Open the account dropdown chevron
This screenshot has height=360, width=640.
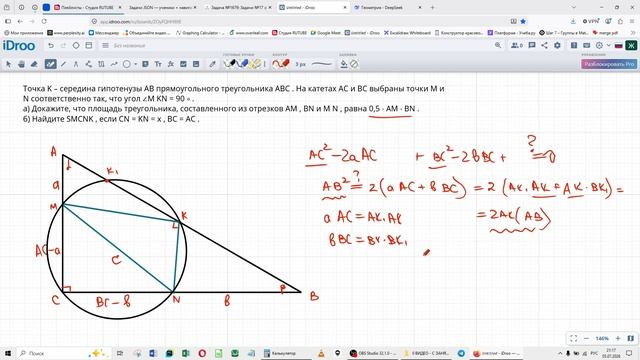tap(609, 46)
